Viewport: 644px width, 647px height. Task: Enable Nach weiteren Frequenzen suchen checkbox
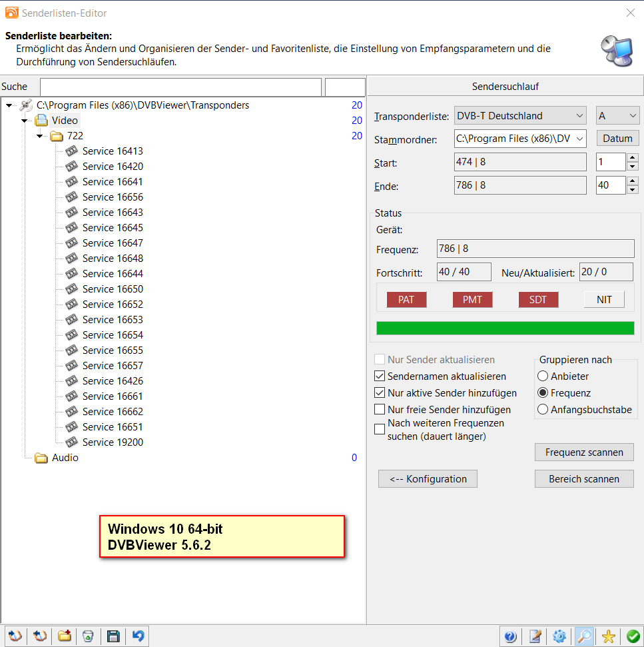(380, 429)
